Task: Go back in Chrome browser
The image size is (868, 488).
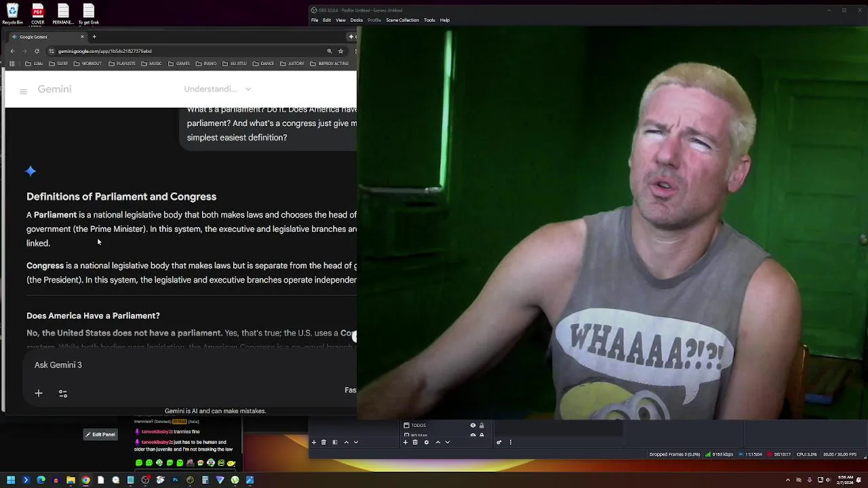Action: click(x=12, y=51)
